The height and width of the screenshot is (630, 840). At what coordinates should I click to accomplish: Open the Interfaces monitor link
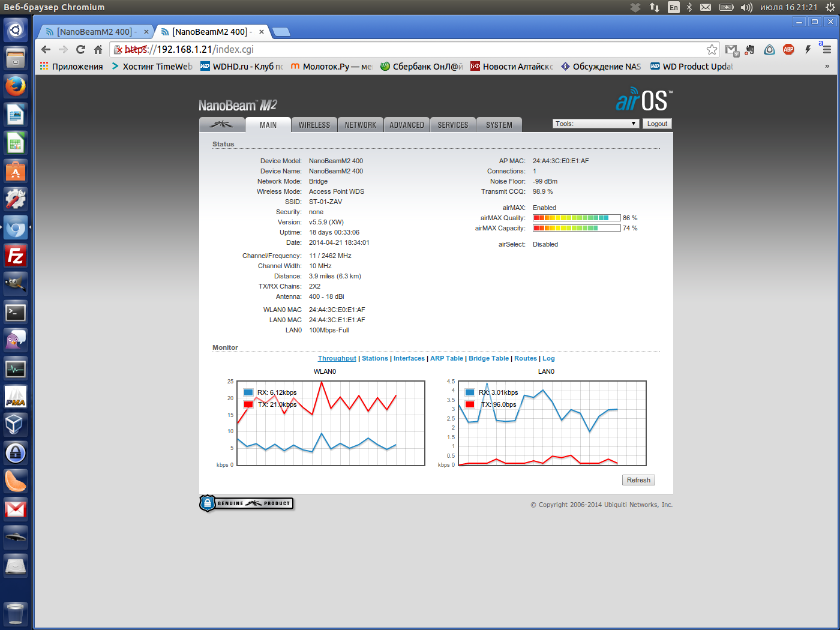409,358
